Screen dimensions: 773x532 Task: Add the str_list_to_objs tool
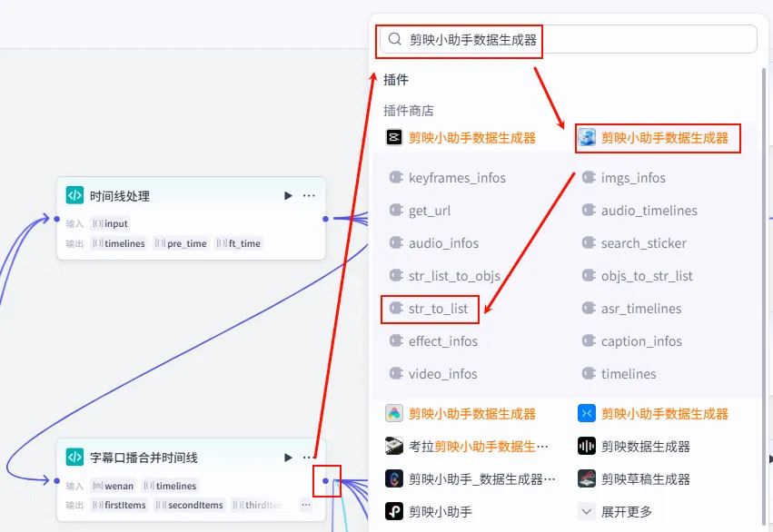pyautogui.click(x=445, y=276)
